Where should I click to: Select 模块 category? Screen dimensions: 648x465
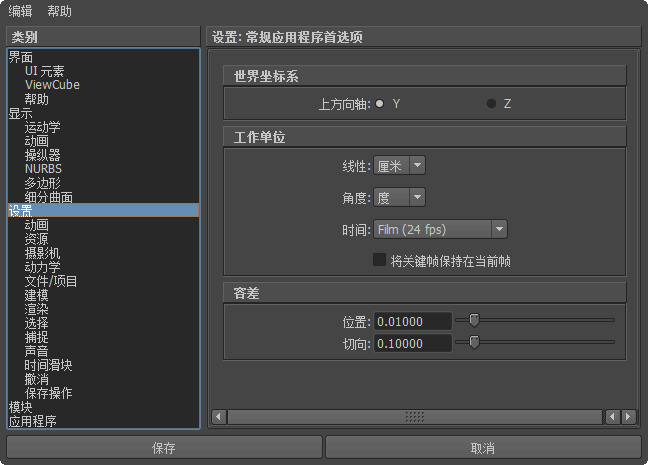coord(103,407)
